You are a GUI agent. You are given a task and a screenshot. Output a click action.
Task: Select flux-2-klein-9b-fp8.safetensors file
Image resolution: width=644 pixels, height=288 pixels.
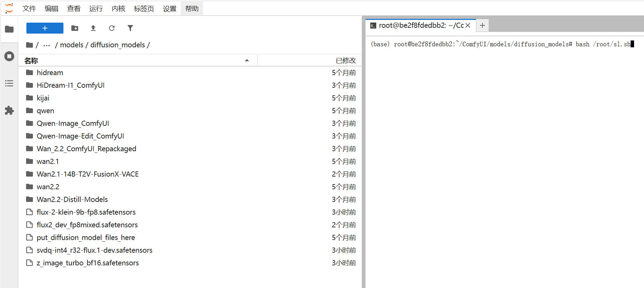click(x=86, y=212)
